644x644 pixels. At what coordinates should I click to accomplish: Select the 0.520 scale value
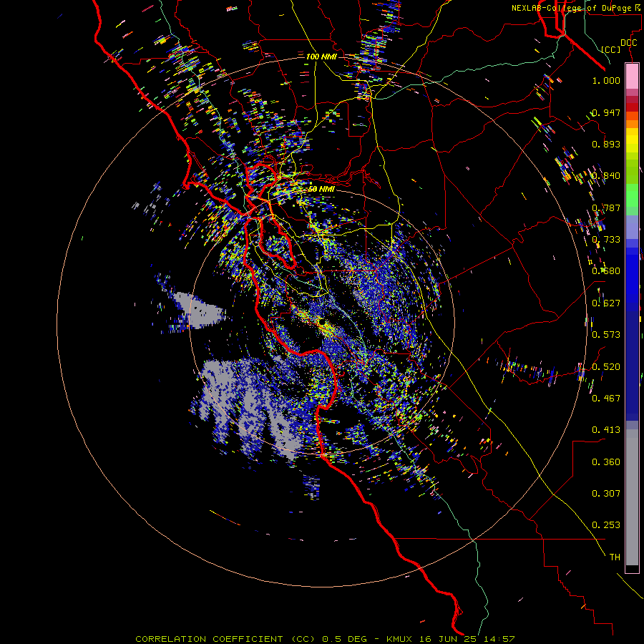pyautogui.click(x=606, y=367)
